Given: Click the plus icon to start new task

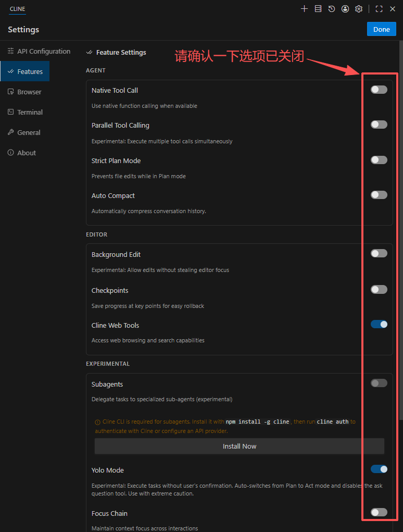Looking at the screenshot, I should [x=305, y=9].
